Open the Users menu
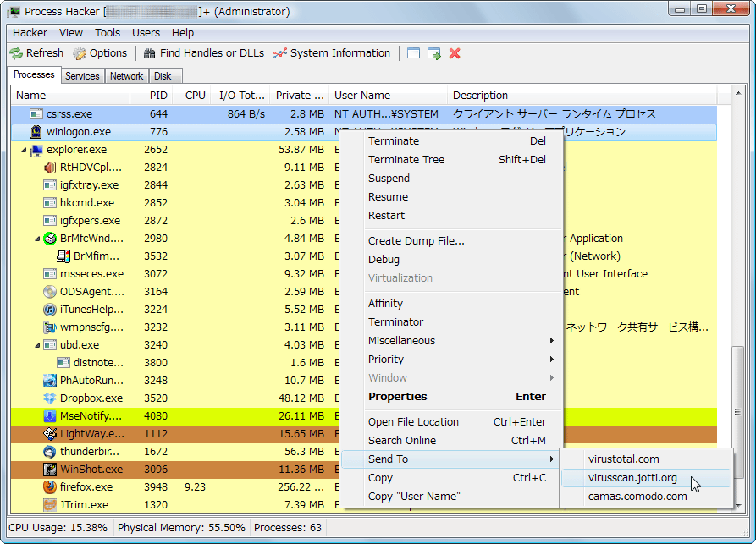 [x=146, y=33]
